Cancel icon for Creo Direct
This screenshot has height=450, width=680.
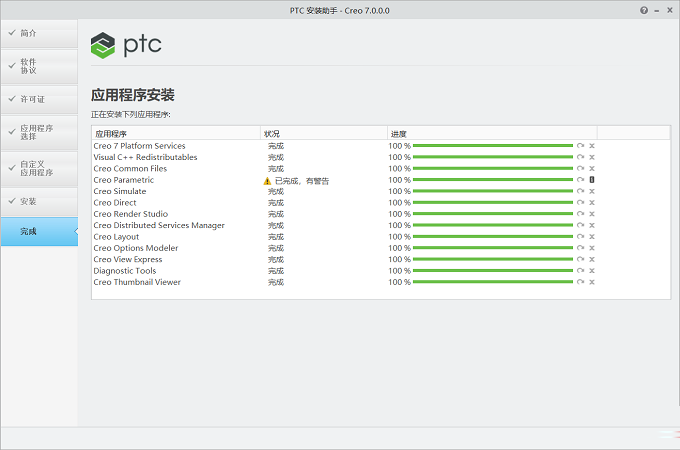[592, 202]
